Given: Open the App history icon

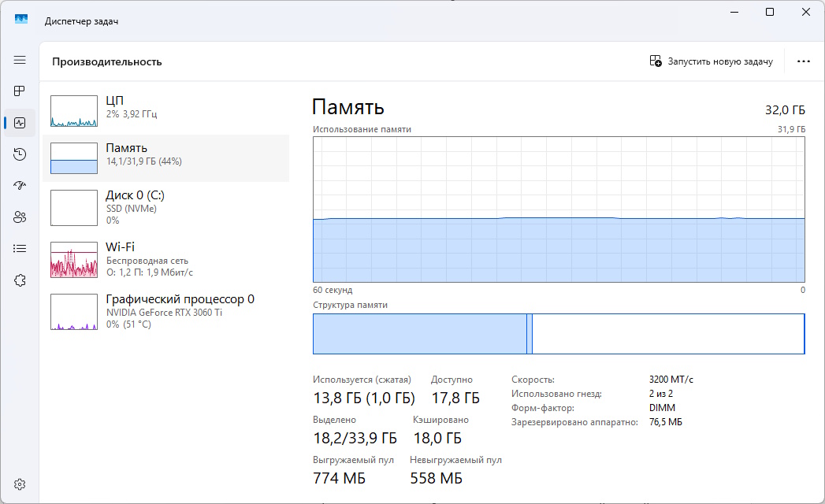Looking at the screenshot, I should pos(20,154).
